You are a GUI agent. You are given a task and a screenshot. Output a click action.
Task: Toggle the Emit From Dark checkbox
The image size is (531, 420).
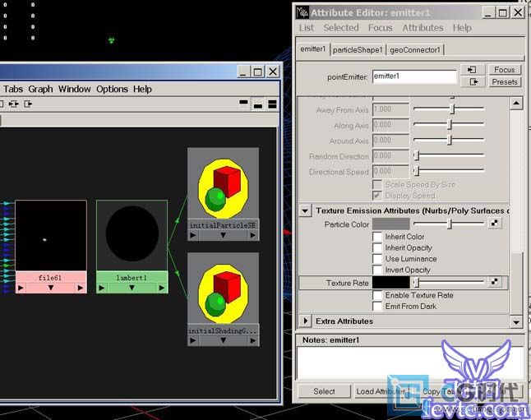coord(377,307)
